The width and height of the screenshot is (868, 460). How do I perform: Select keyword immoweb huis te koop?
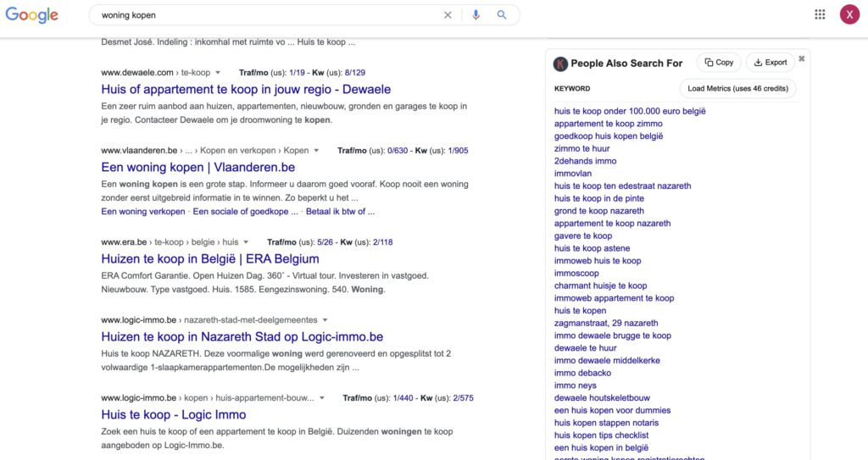tap(598, 261)
